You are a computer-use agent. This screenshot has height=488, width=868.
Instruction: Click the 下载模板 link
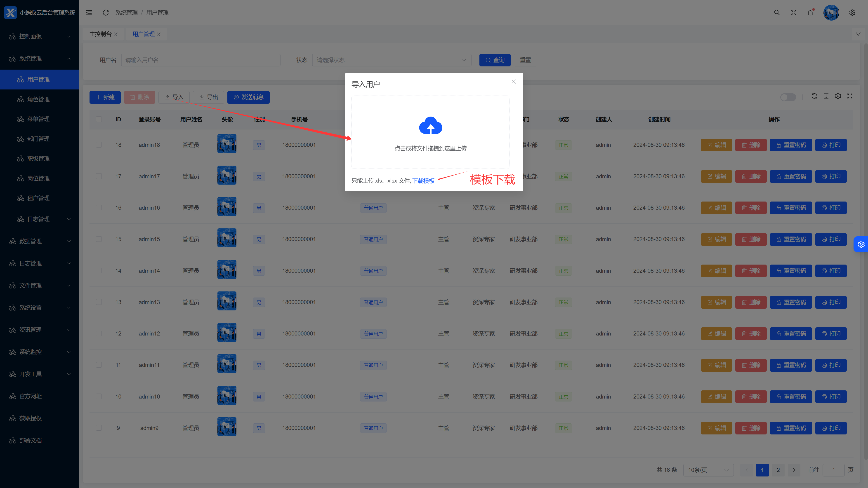click(x=423, y=181)
